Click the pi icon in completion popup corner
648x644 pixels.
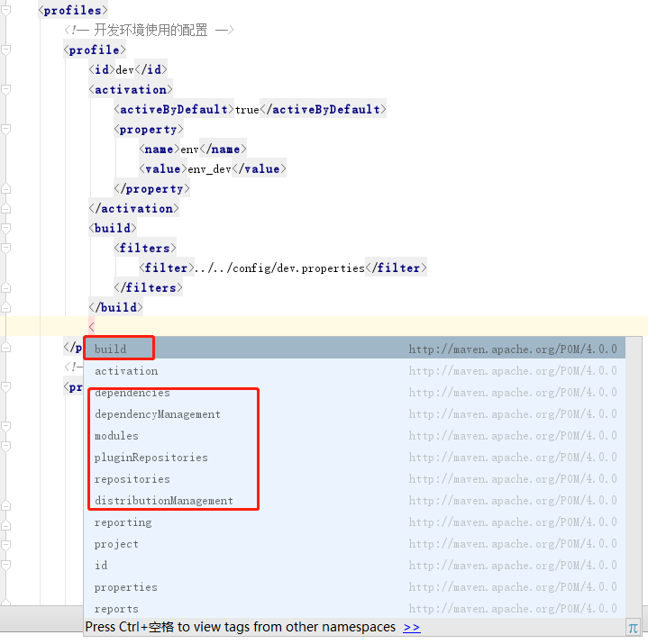(633, 629)
